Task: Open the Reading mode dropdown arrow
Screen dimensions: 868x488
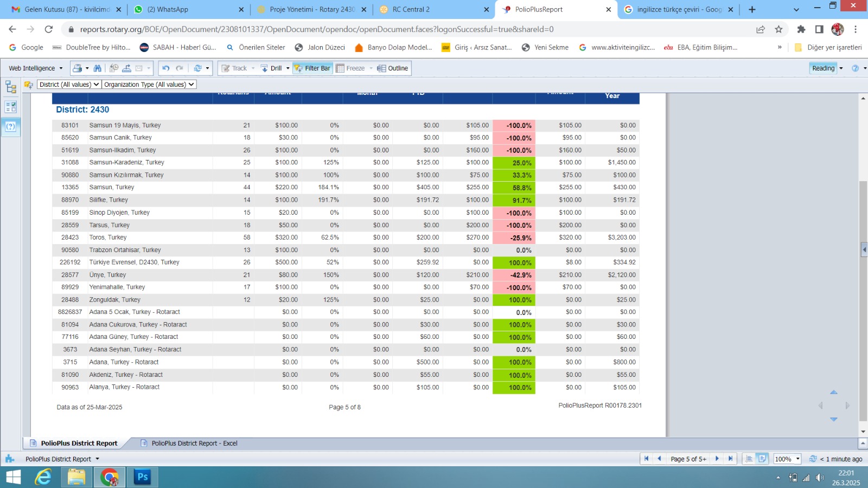Action: click(841, 68)
